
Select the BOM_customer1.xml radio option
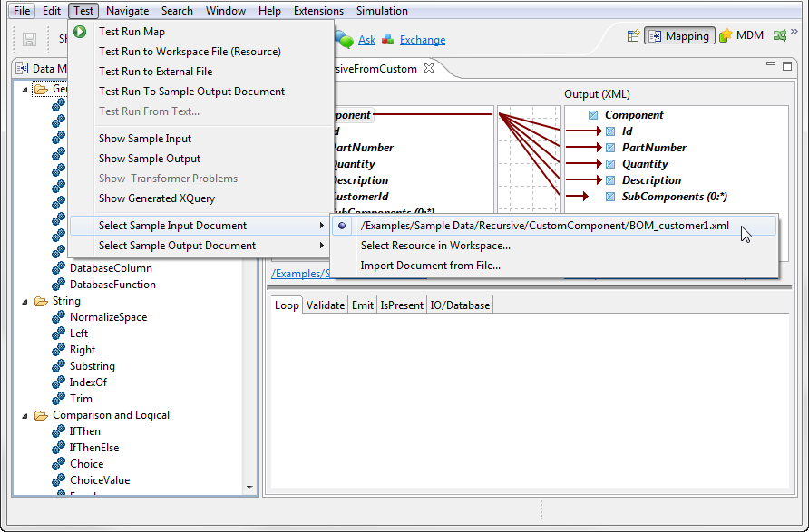coord(343,226)
